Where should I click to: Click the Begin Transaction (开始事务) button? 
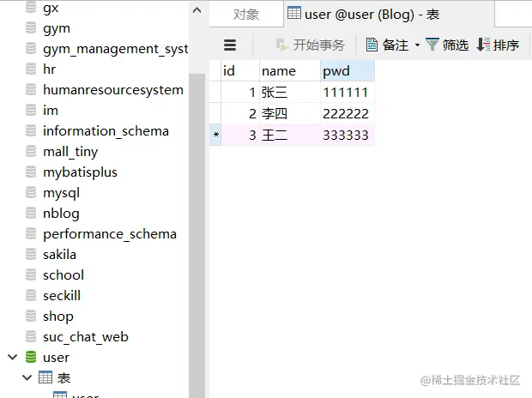click(310, 45)
